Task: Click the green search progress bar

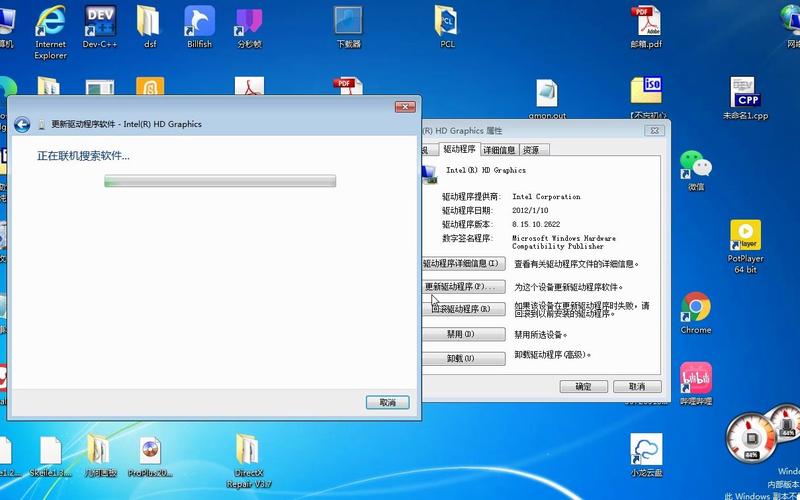Action: (x=220, y=181)
